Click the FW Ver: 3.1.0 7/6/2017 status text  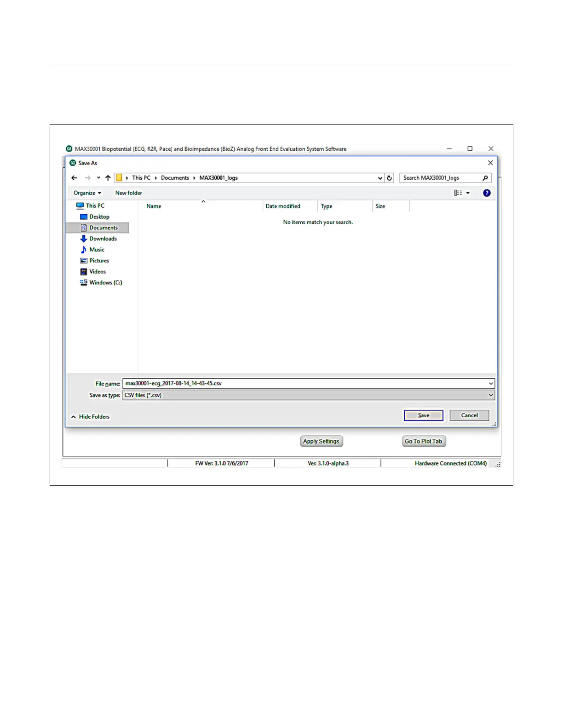(222, 463)
